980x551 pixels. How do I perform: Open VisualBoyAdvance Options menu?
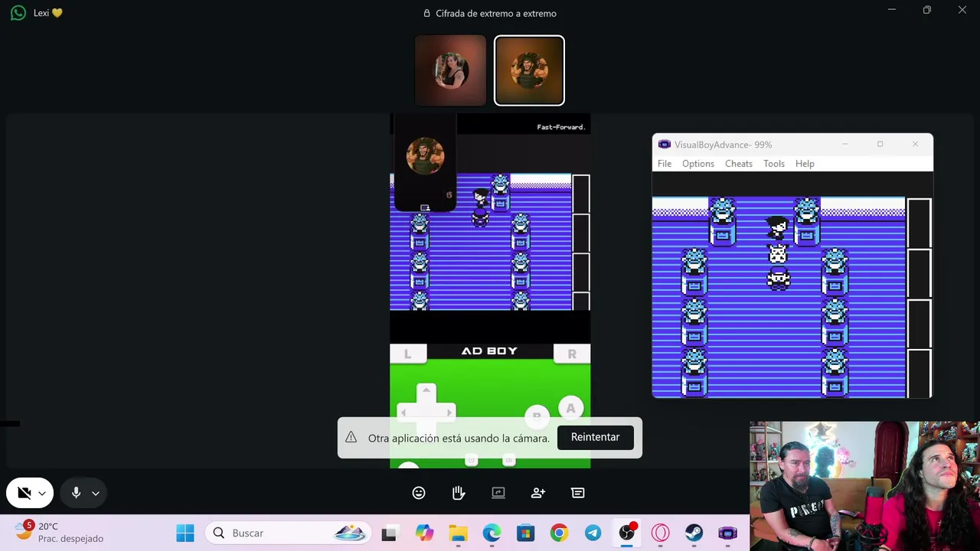tap(698, 164)
